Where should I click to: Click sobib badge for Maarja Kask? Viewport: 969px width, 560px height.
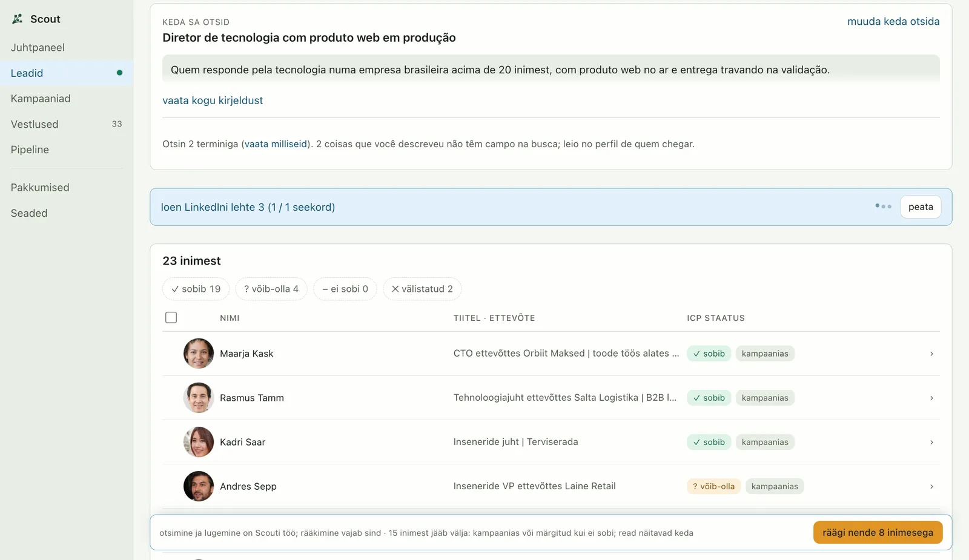[x=709, y=354]
